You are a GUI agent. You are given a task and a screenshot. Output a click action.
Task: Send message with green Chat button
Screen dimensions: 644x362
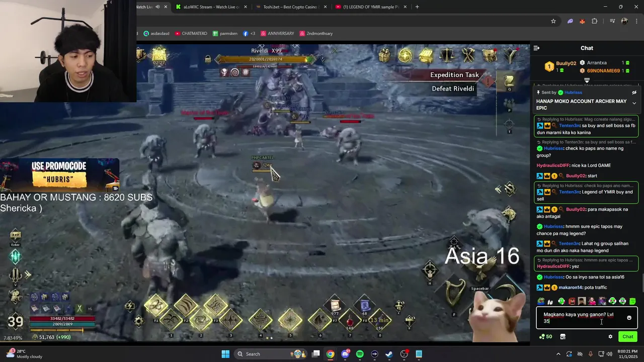click(x=628, y=337)
